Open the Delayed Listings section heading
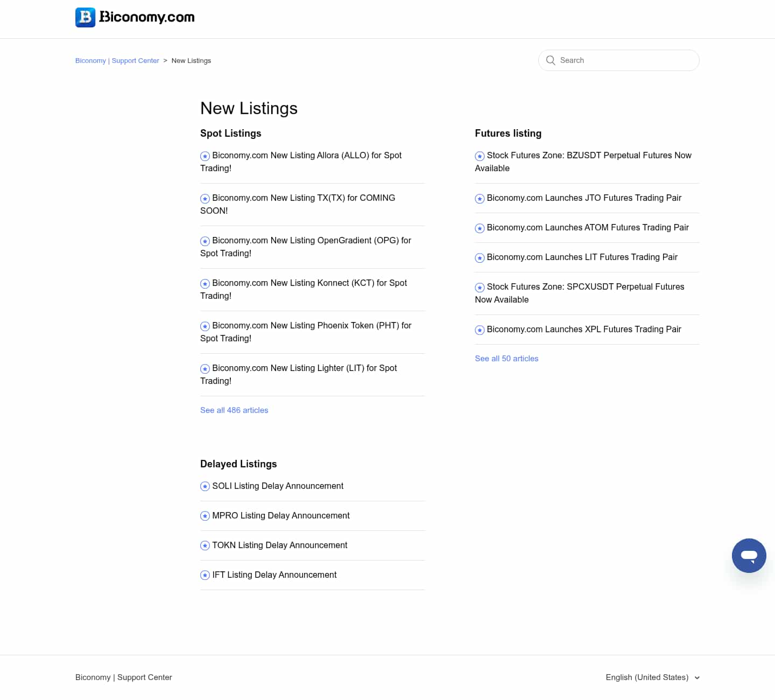Image resolution: width=775 pixels, height=700 pixels. pyautogui.click(x=238, y=464)
